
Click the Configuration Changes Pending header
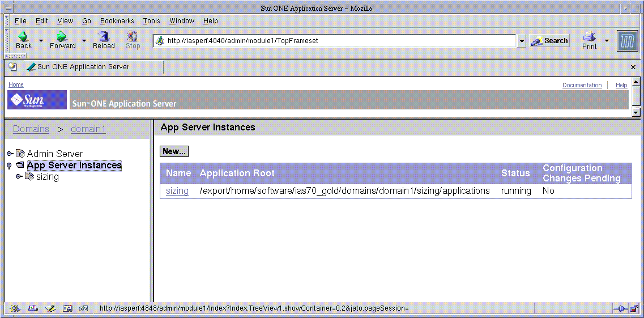[582, 173]
